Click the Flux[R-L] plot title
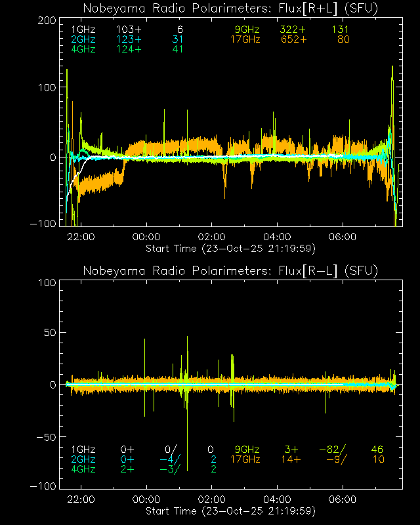 (x=230, y=271)
